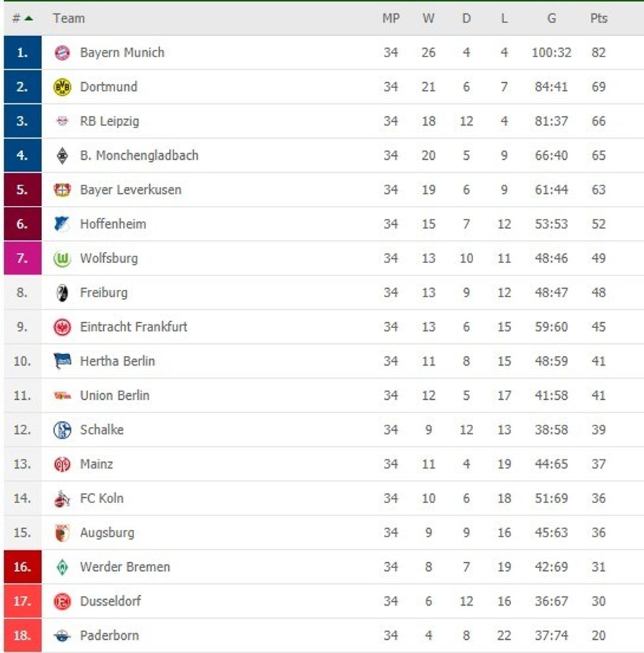Image resolution: width=644 pixels, height=653 pixels.
Task: Click the Wolfsburg green W logo
Action: pyautogui.click(x=62, y=259)
